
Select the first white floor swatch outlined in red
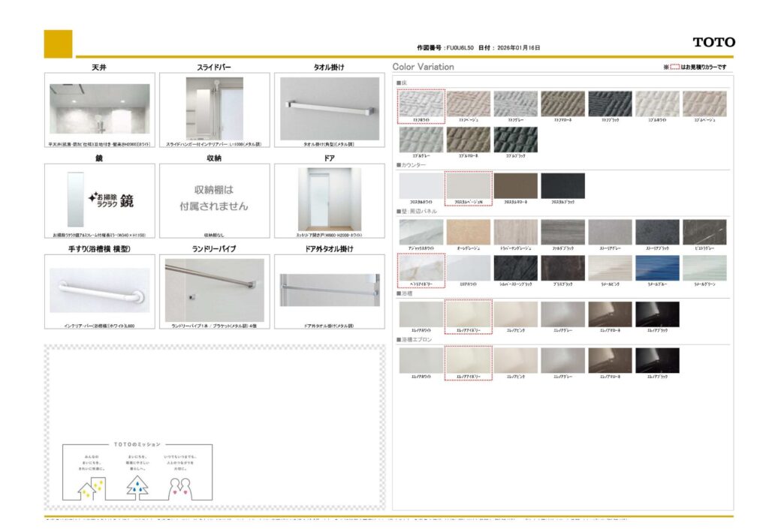[x=421, y=104]
